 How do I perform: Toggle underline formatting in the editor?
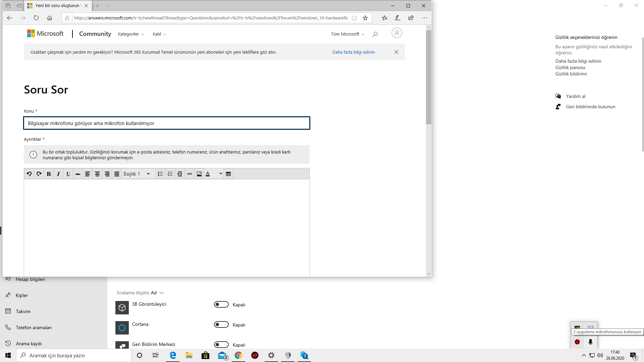point(68,174)
